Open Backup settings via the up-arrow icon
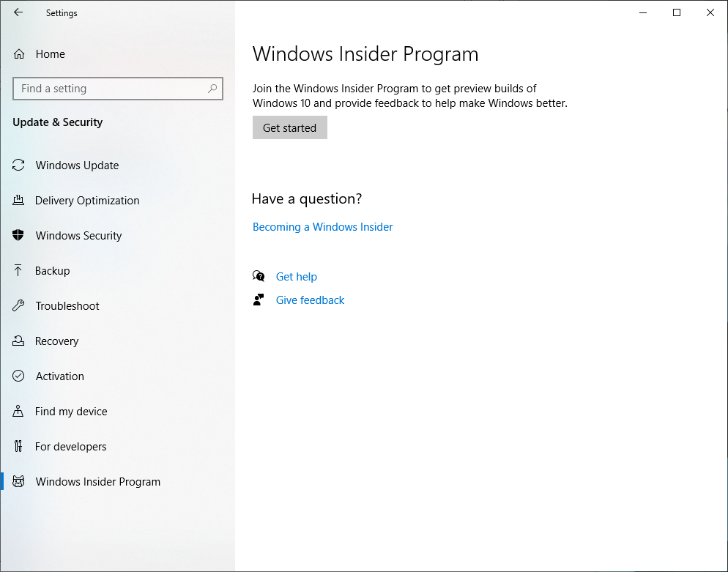 [18, 270]
